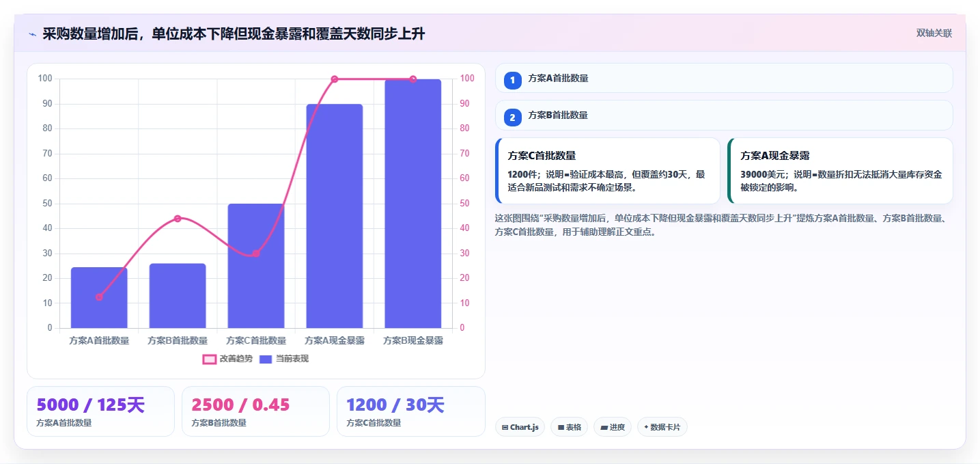
Task: Click the 表格 tag icon
Action: [561, 428]
